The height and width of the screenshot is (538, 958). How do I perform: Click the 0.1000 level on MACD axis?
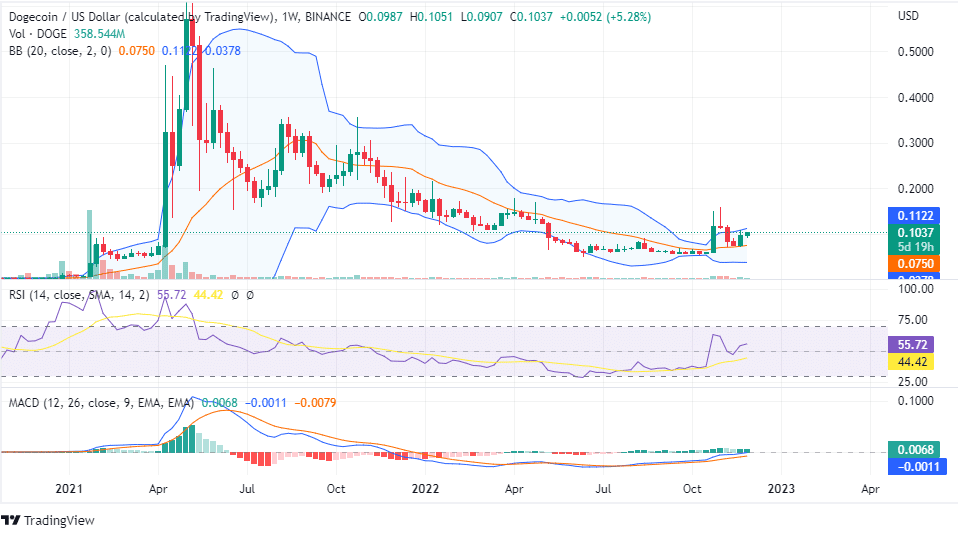coord(915,401)
